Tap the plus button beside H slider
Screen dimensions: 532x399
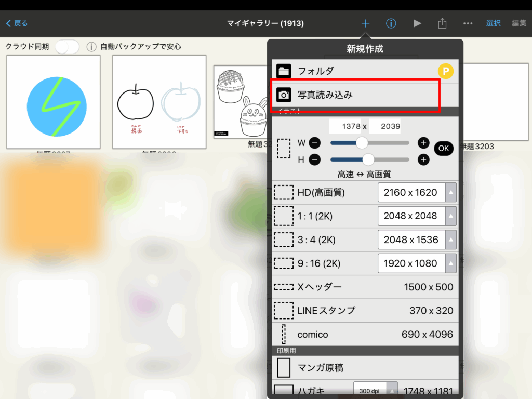coord(423,159)
